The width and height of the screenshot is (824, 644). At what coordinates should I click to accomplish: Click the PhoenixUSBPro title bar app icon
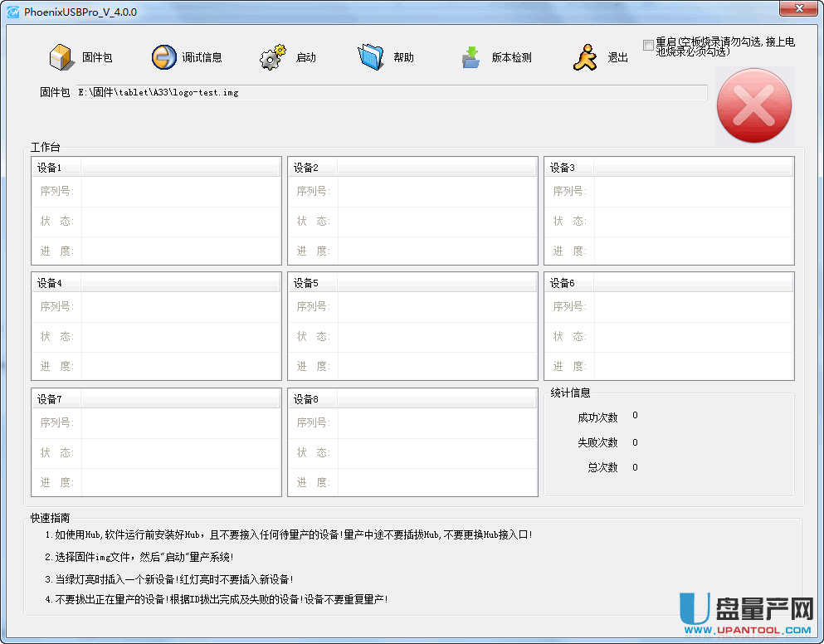[x=12, y=12]
